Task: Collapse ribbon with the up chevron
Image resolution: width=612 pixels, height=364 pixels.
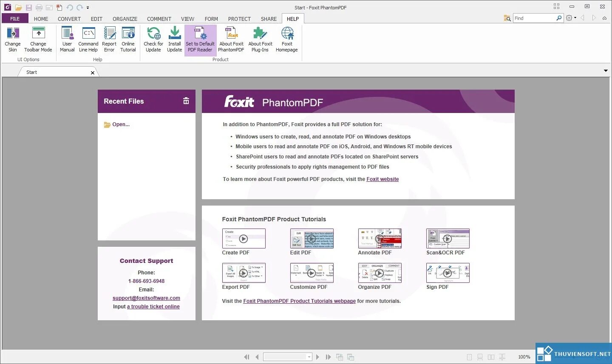Action: (605, 18)
